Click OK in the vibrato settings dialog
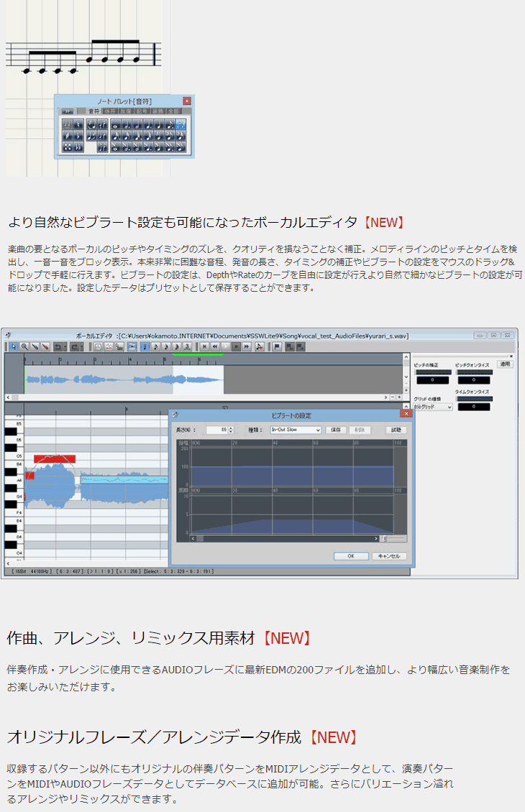The height and width of the screenshot is (812, 525). [351, 555]
